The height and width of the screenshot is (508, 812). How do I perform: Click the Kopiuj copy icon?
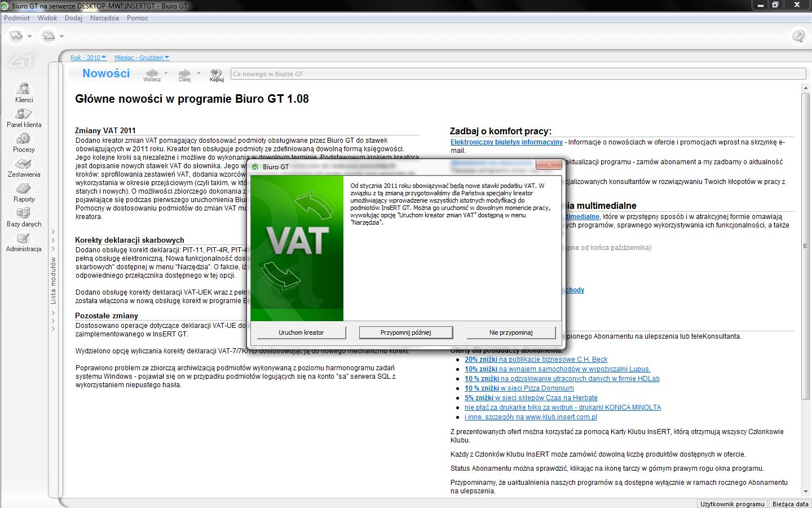pos(217,73)
